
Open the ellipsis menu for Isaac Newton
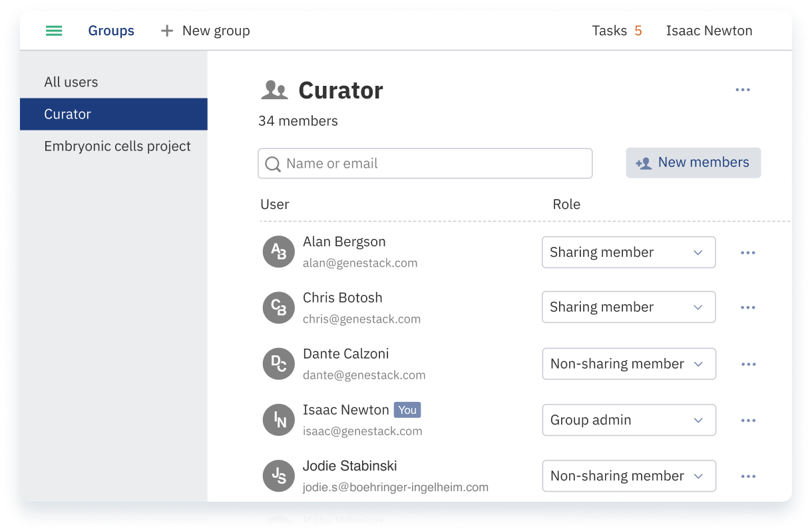[x=748, y=420]
